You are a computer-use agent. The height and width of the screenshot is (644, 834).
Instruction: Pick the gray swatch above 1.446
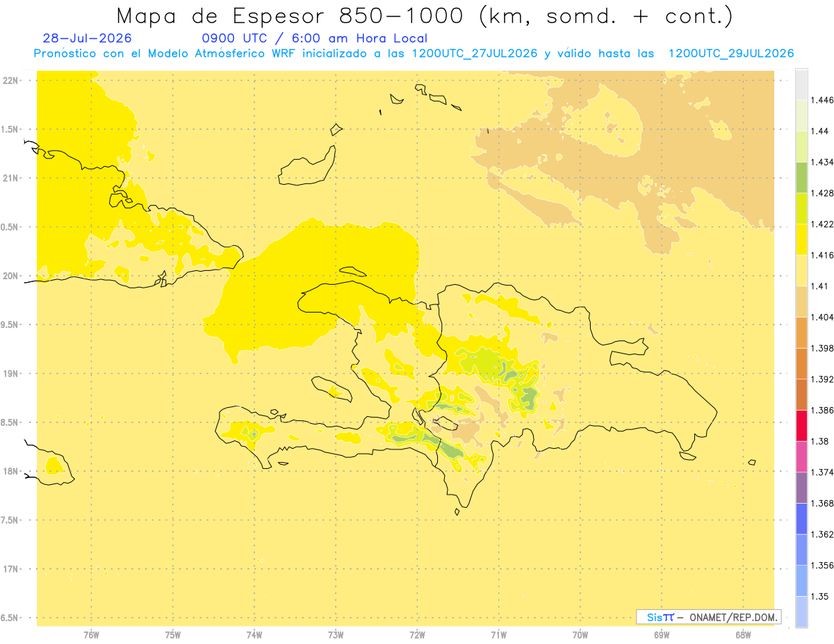click(x=801, y=85)
